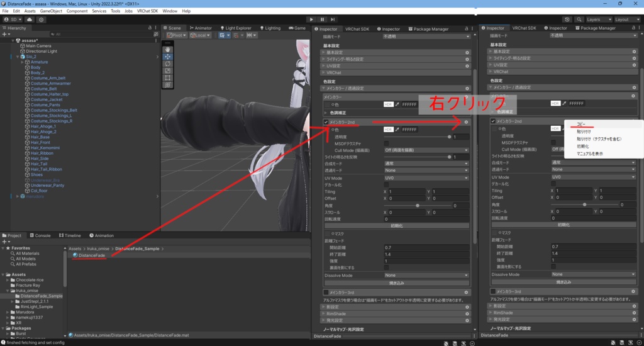Open 描画モード dropdown in left inspector
The height and width of the screenshot is (346, 644).
point(426,36)
